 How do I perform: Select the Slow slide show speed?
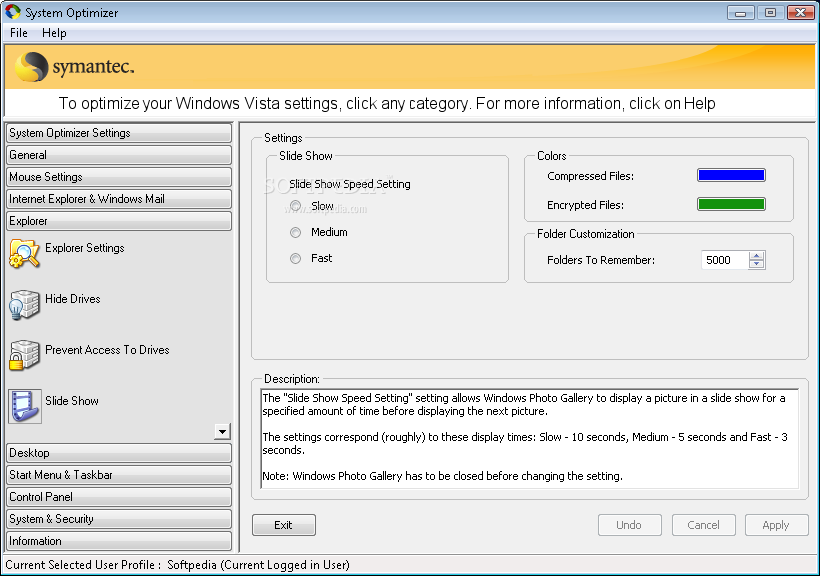pos(295,206)
